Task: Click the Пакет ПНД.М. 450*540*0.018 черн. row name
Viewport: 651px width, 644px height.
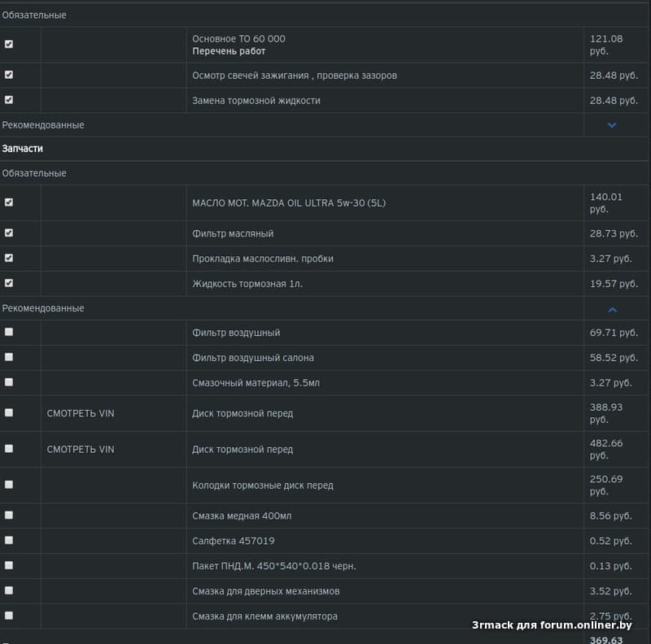Action: (x=273, y=566)
